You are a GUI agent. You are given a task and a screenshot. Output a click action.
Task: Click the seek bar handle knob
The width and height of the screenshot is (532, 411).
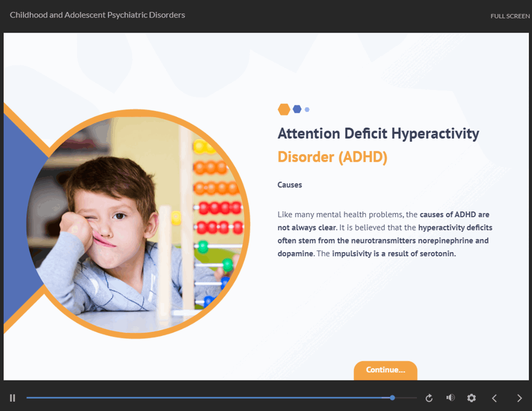tap(392, 398)
